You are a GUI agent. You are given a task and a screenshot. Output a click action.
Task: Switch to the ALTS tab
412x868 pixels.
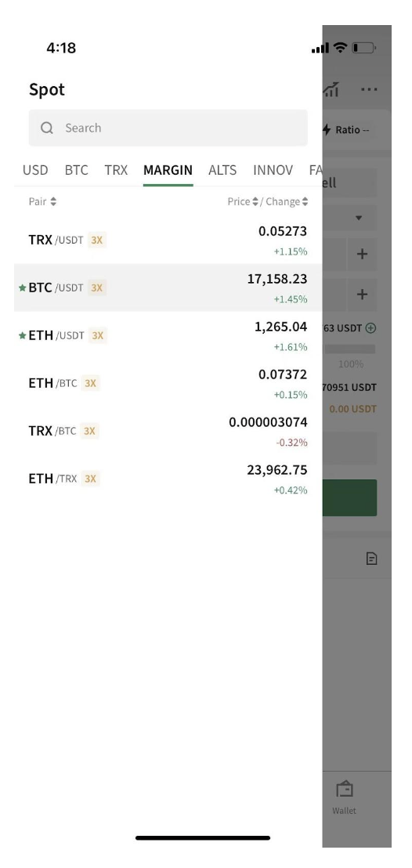click(x=222, y=170)
